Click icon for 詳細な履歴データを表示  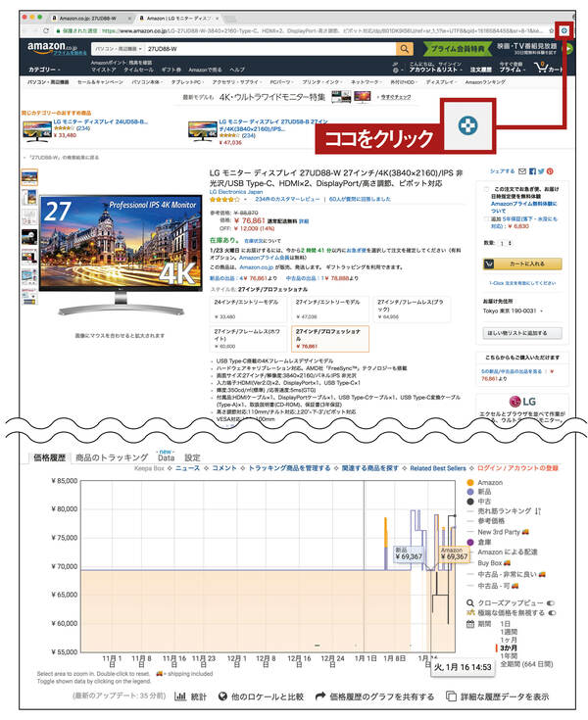(x=451, y=696)
